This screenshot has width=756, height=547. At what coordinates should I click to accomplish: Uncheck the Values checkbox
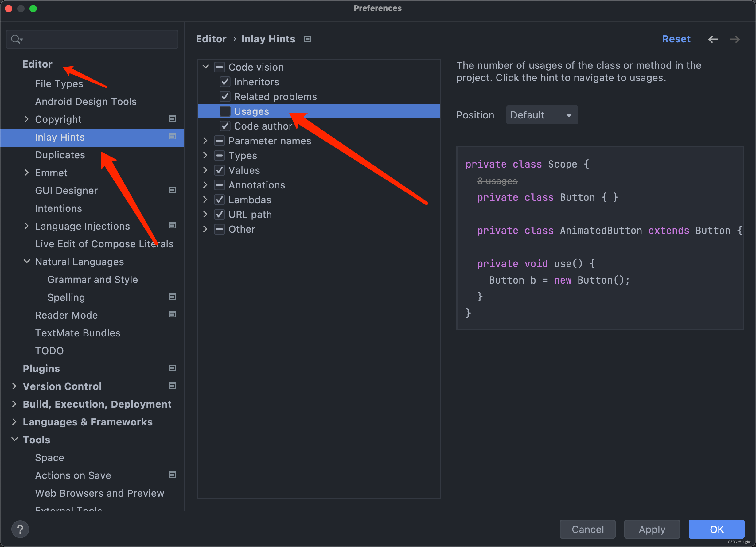click(x=219, y=170)
